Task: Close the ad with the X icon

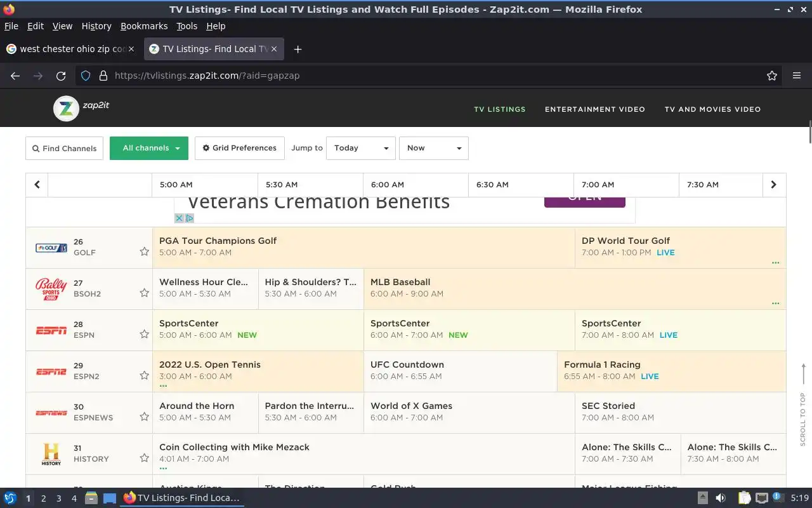Action: (179, 218)
